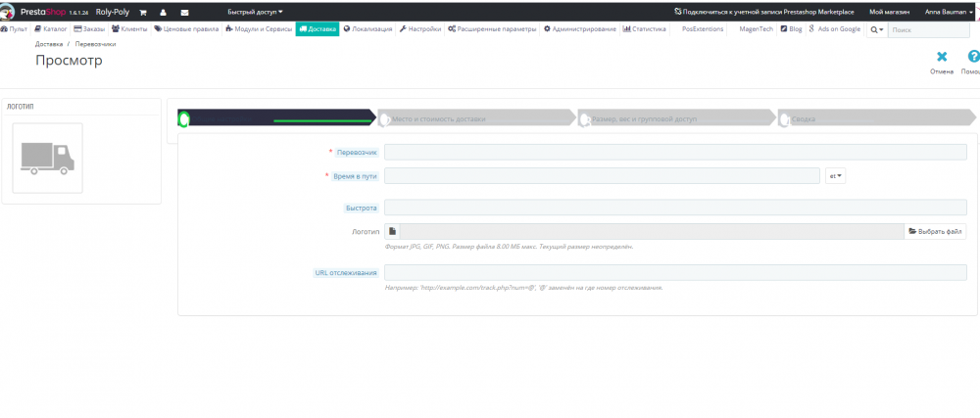This screenshot has height=418, width=980.
Task: Focus the Время в пути field
Action: point(602,176)
